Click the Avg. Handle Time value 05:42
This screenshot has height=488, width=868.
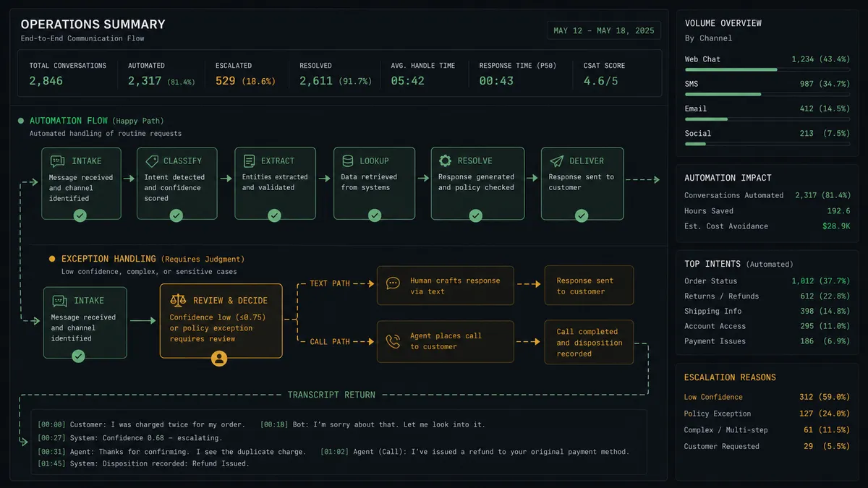(x=408, y=81)
